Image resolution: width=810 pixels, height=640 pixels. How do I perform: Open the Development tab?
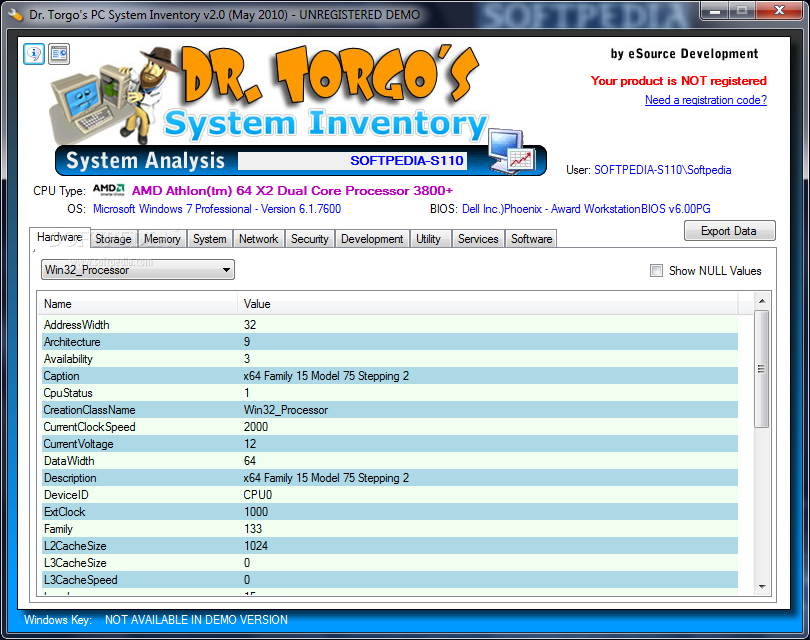tap(372, 239)
